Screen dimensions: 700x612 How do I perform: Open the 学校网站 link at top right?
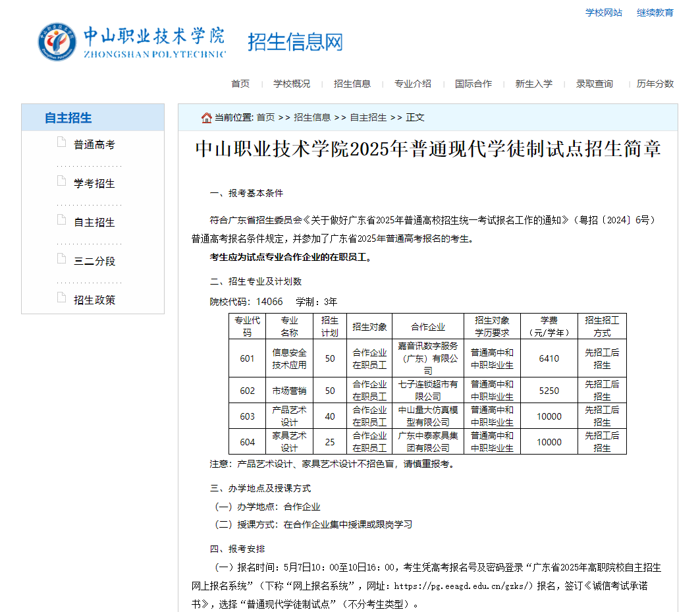tap(604, 12)
